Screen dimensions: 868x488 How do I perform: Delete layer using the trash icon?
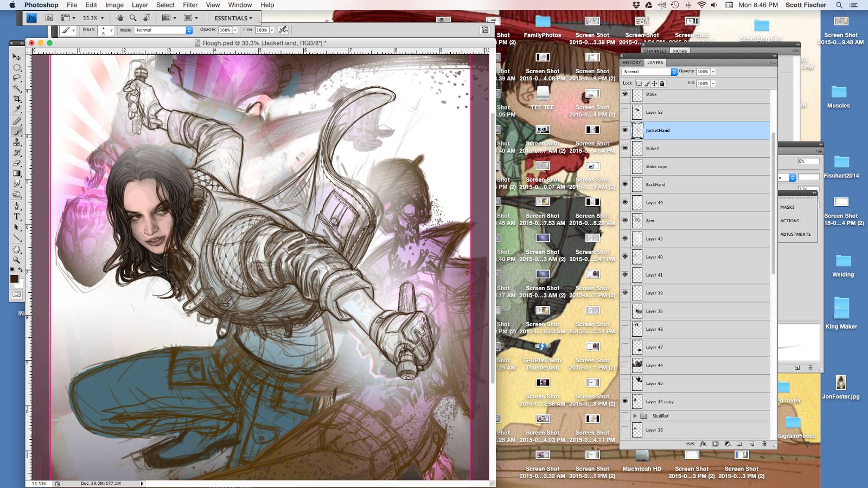tap(764, 444)
